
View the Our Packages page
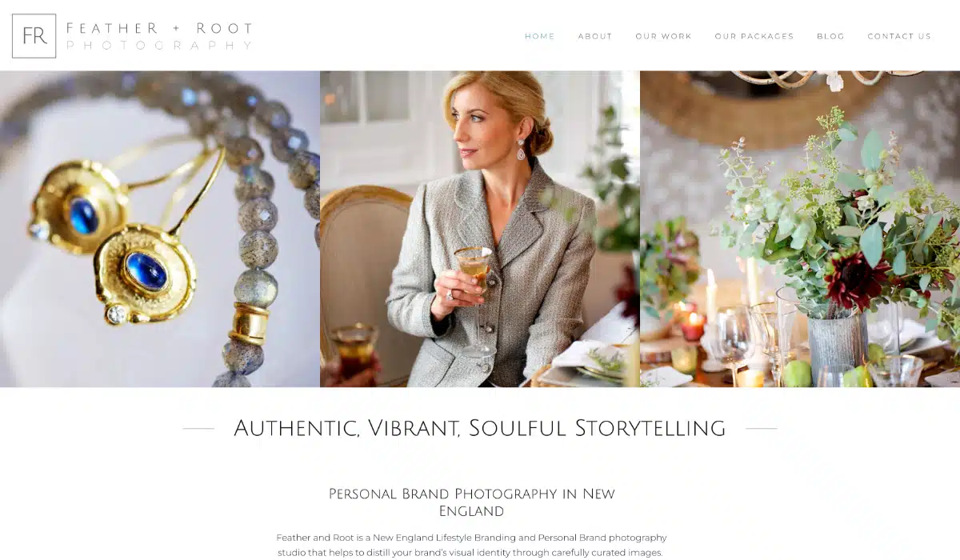[x=754, y=36]
